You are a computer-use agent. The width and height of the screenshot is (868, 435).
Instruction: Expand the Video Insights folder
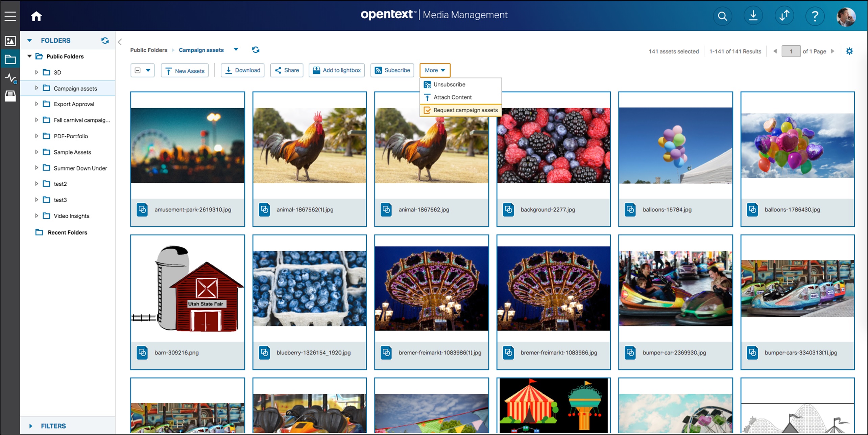tap(37, 216)
